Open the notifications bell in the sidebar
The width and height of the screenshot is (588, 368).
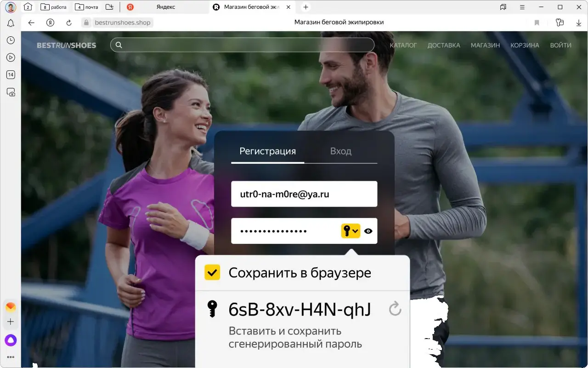point(11,23)
